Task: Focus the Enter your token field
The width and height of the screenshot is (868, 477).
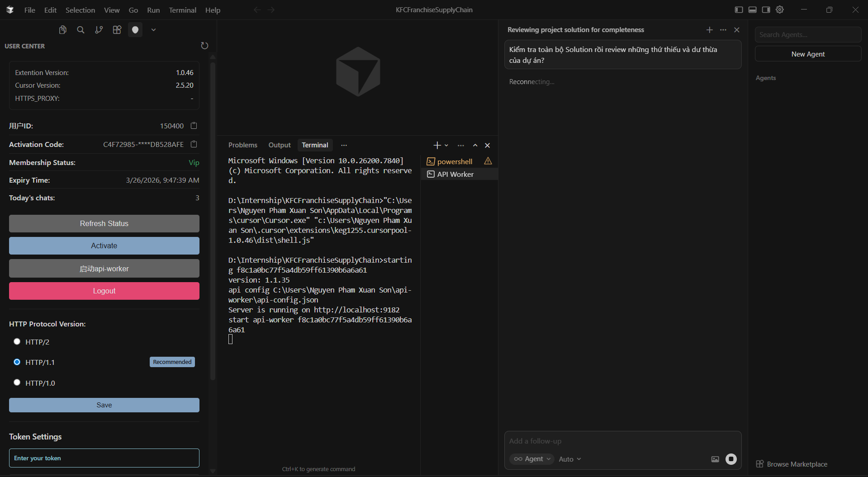Action: point(104,458)
